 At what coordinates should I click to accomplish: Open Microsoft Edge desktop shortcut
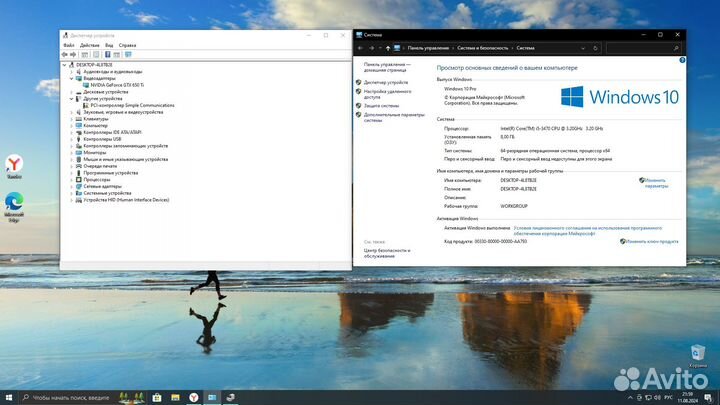(x=14, y=205)
